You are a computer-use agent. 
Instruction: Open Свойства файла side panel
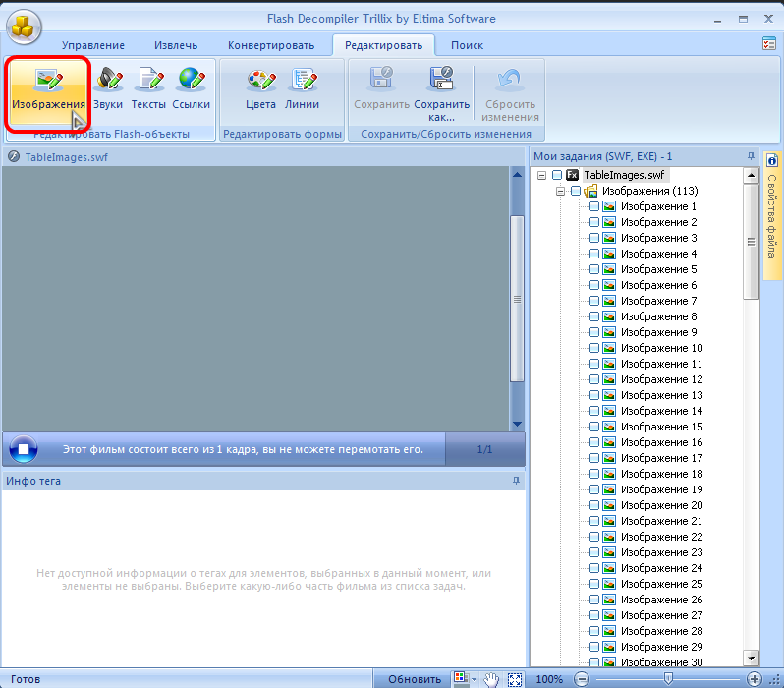tap(772, 216)
